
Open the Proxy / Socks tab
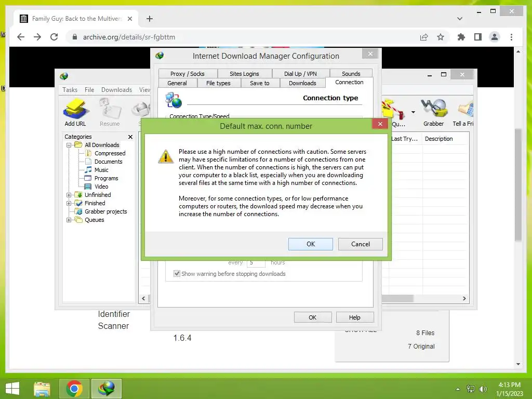pyautogui.click(x=187, y=74)
